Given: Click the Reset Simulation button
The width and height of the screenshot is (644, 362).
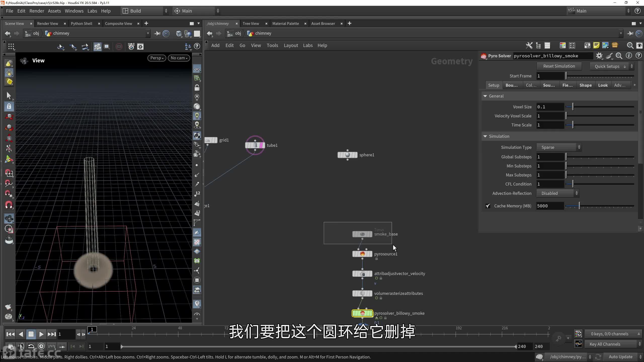Looking at the screenshot, I should [x=559, y=66].
